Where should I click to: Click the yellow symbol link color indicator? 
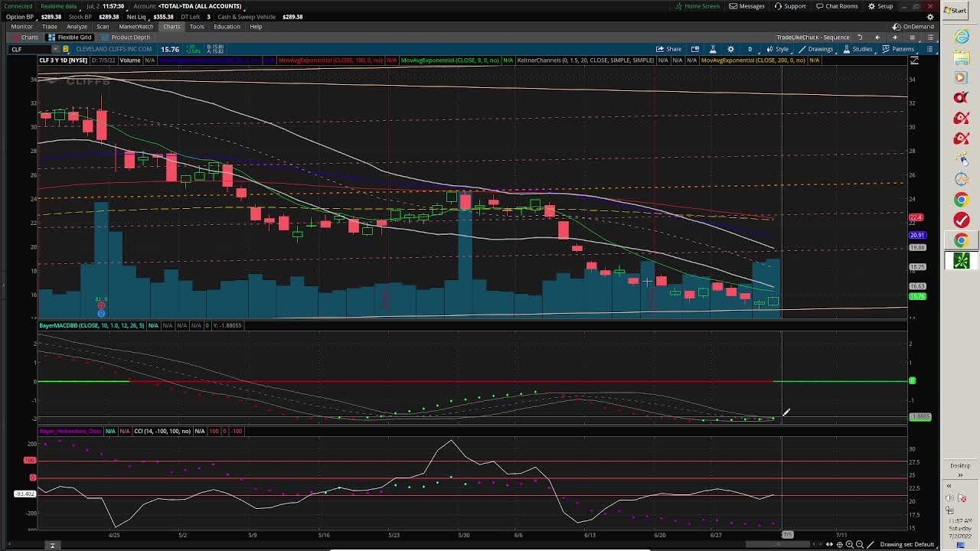(x=66, y=49)
